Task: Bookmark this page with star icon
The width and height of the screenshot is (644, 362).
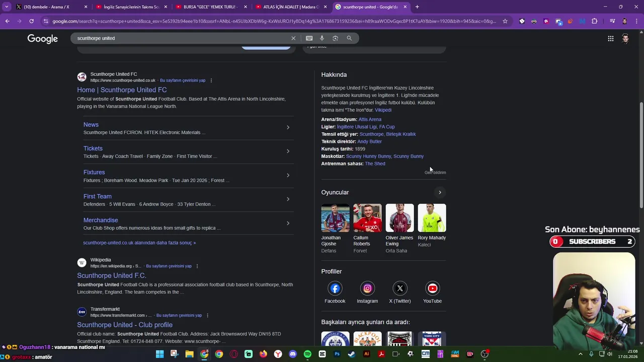Action: (x=505, y=21)
